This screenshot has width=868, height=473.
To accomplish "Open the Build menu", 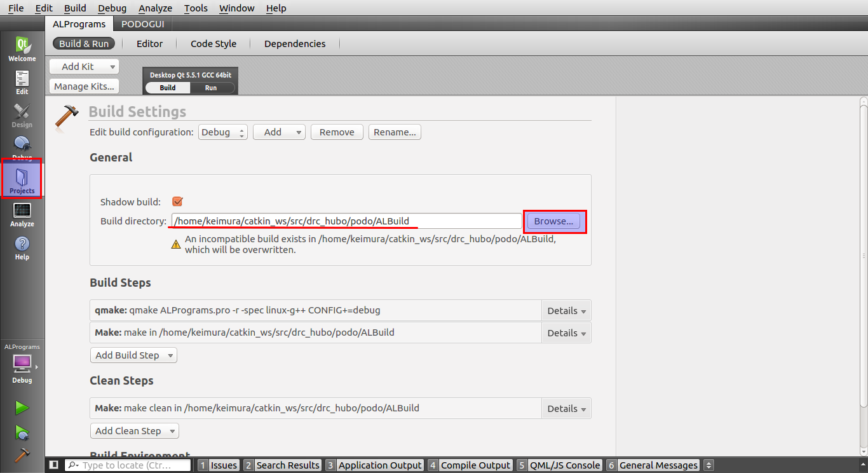I will [75, 8].
